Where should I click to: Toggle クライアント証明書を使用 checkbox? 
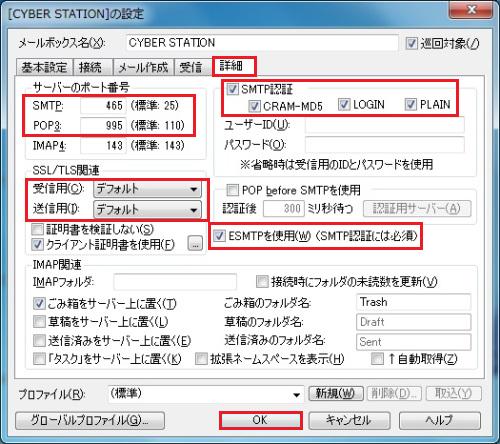pyautogui.click(x=37, y=245)
